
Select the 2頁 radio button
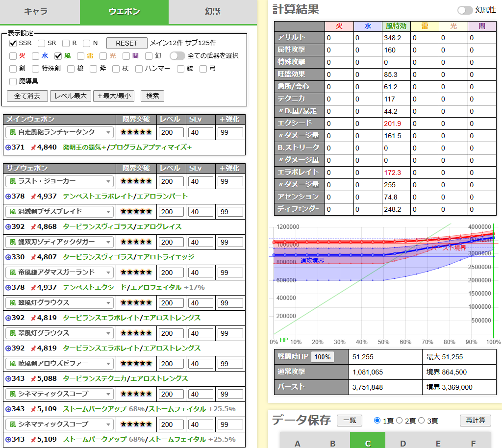(x=399, y=421)
